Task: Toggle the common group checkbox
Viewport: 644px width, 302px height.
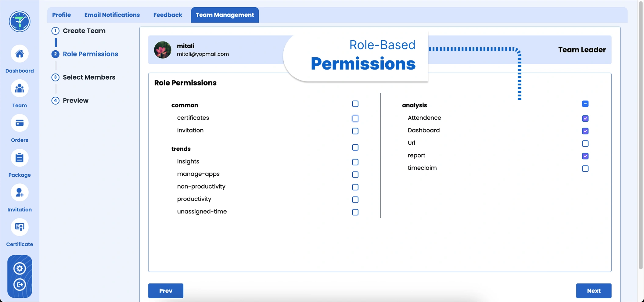Action: [x=355, y=104]
